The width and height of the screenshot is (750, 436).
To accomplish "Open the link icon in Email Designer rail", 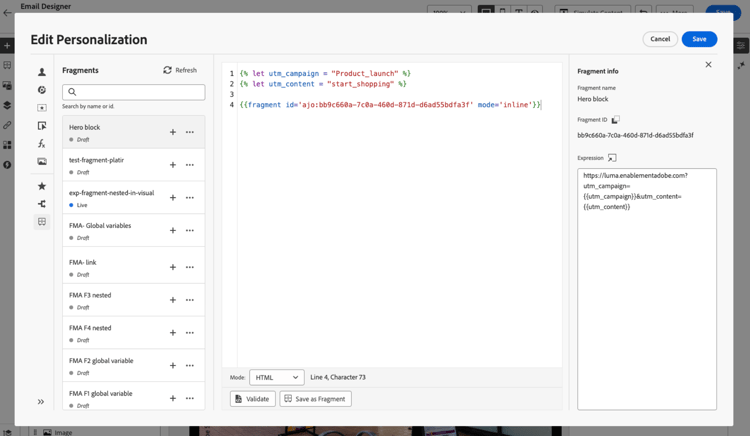I will coord(7,125).
